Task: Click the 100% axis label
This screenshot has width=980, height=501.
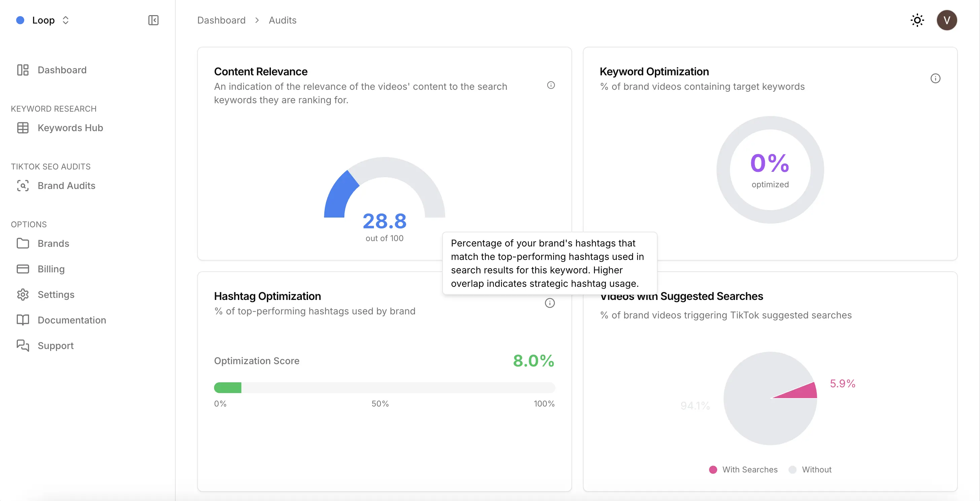Action: click(544, 404)
